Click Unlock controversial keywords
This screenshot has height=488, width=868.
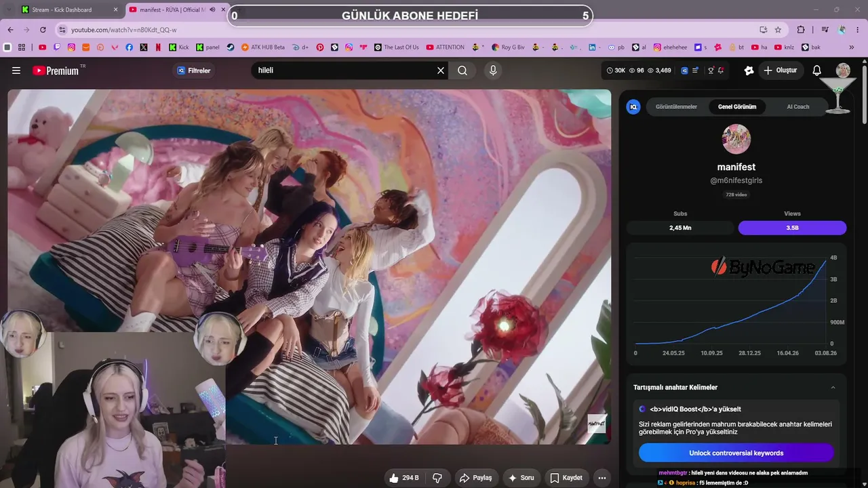point(736,453)
